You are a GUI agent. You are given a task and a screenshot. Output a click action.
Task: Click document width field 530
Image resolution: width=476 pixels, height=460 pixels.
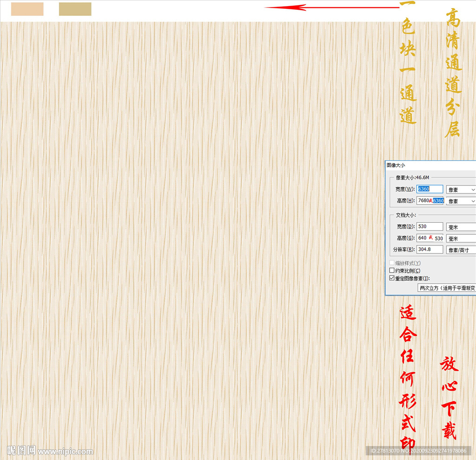tap(430, 227)
